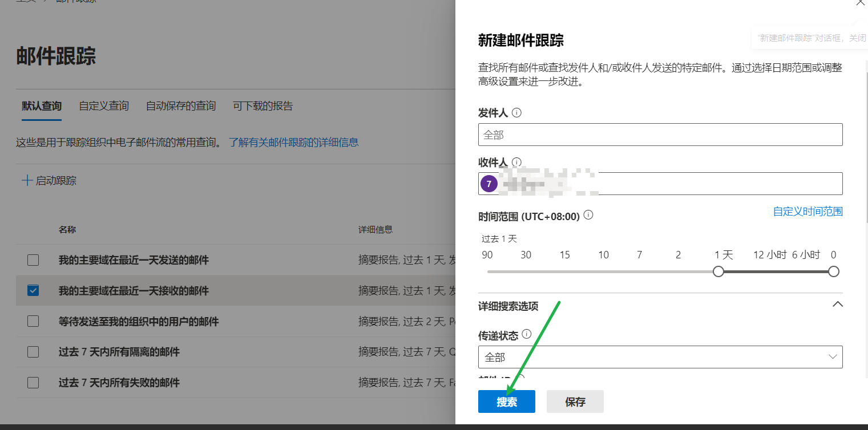Open the 传递状态 dropdown
Image resolution: width=868 pixels, height=430 pixels.
pyautogui.click(x=660, y=357)
